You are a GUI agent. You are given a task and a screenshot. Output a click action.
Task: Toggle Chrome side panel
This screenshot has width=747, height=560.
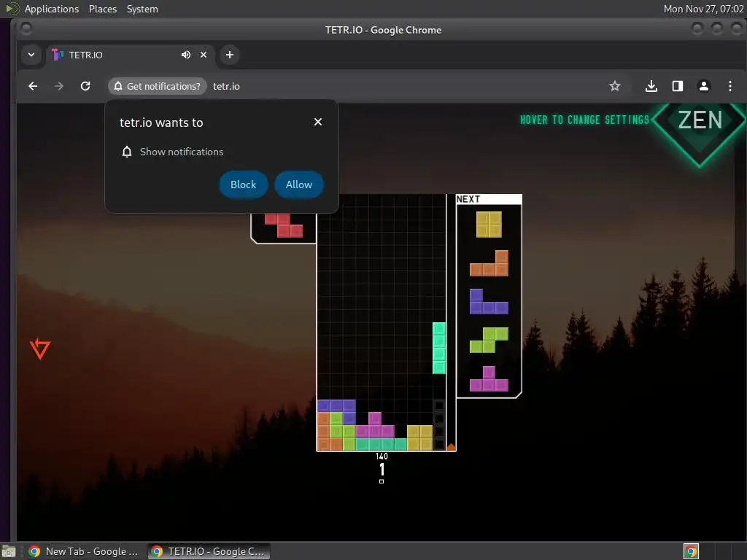point(678,86)
